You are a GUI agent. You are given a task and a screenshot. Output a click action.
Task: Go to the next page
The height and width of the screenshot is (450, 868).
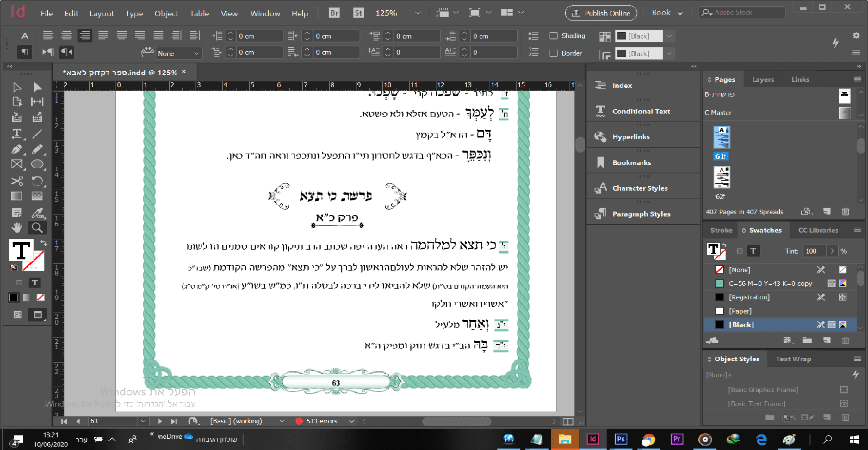160,421
